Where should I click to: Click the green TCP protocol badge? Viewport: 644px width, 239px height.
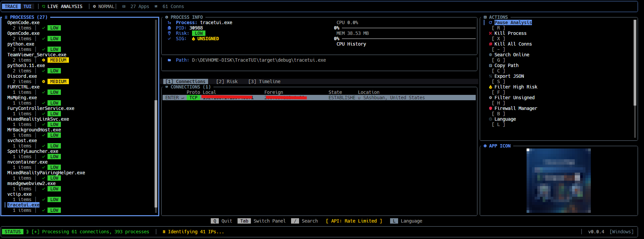pyautogui.click(x=193, y=98)
